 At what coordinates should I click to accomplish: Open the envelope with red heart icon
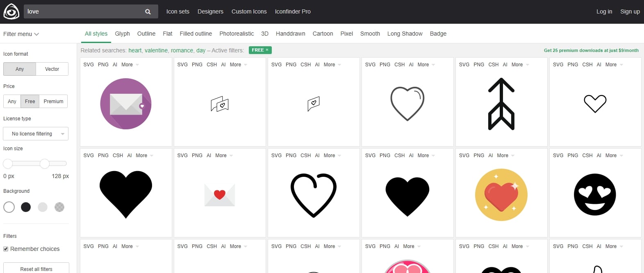pos(220,194)
